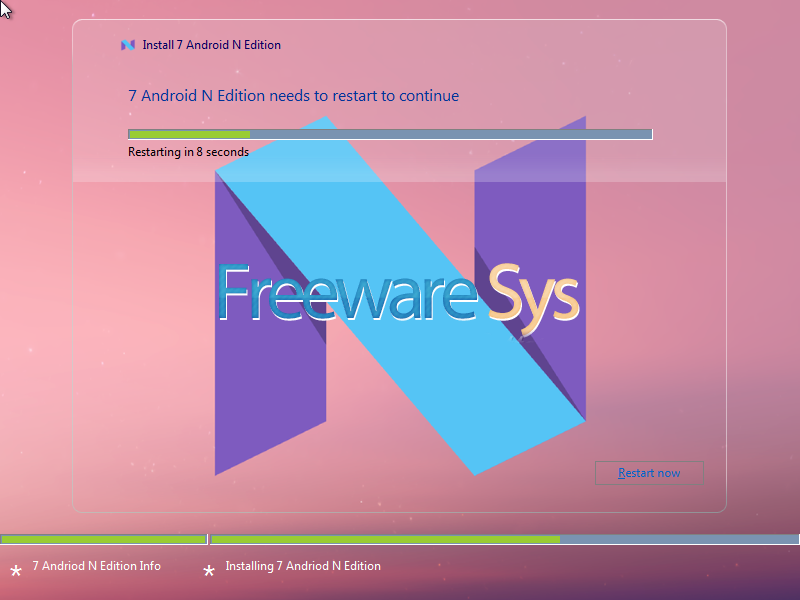Click "Installing 7 Andriod N Edition" step label
This screenshot has height=600, width=800.
point(303,566)
